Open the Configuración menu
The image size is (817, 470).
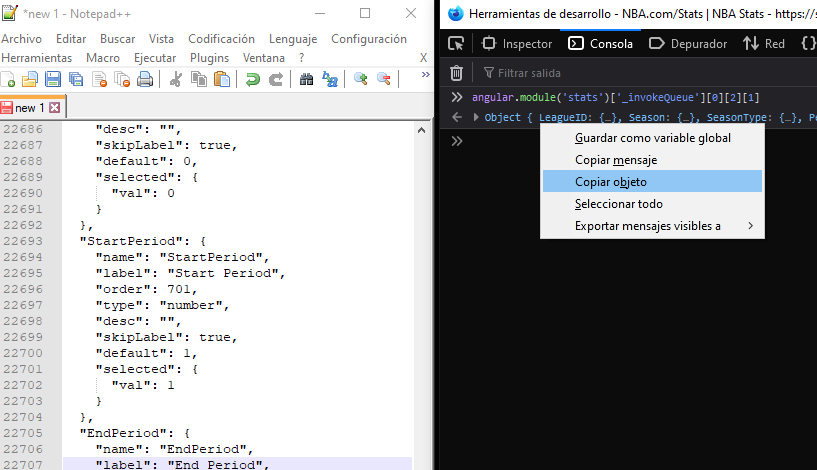(x=369, y=39)
